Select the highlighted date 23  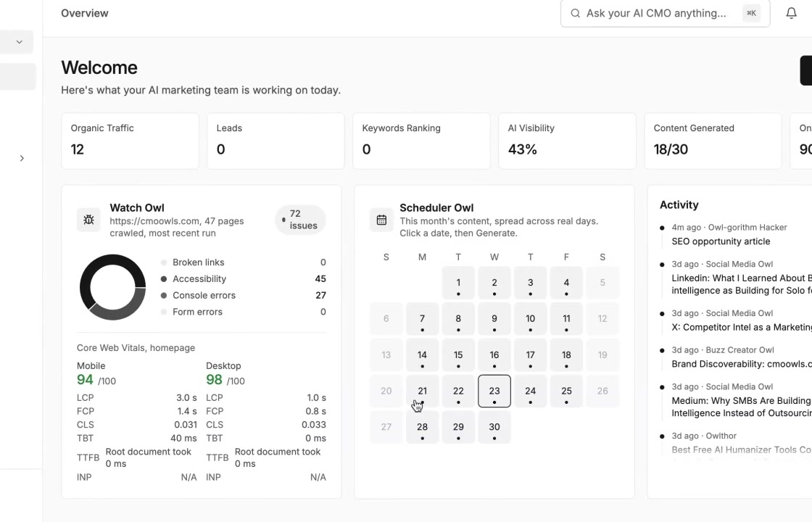[x=494, y=391]
